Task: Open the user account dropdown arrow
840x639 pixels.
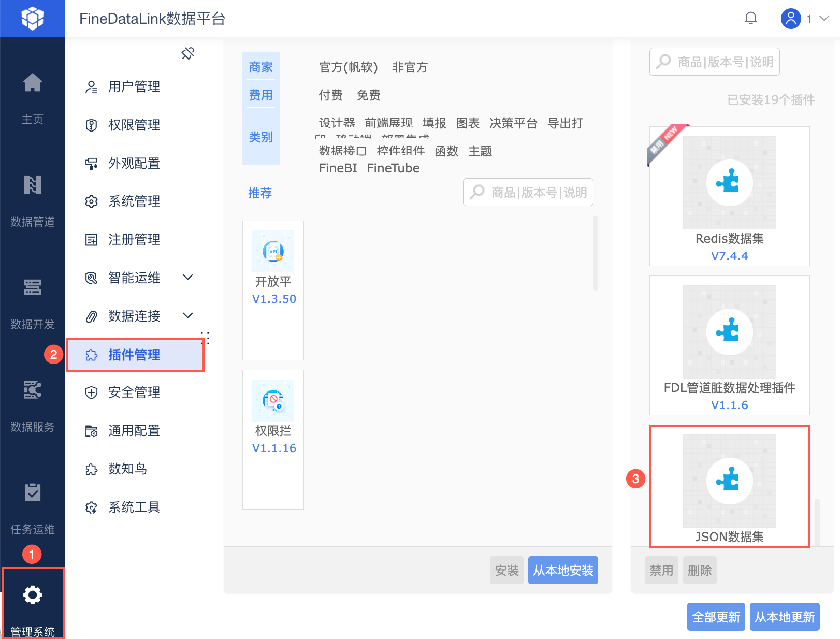Action: point(824,19)
